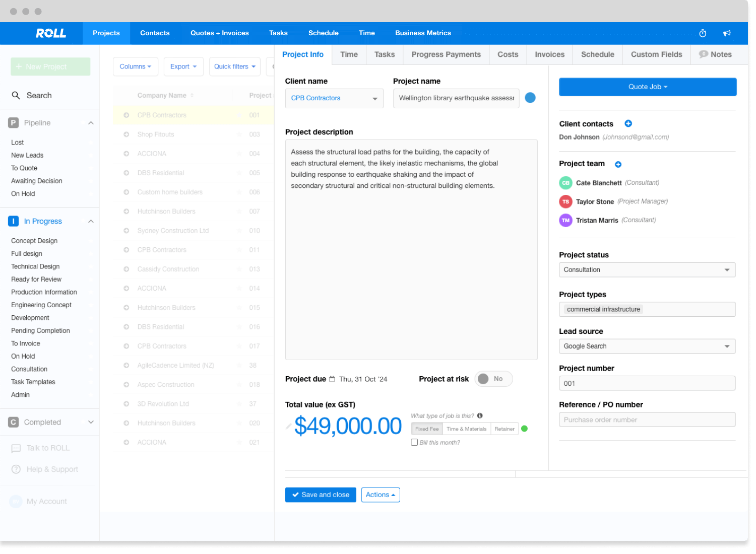
Task: Add a client contact with plus icon
Action: (628, 123)
